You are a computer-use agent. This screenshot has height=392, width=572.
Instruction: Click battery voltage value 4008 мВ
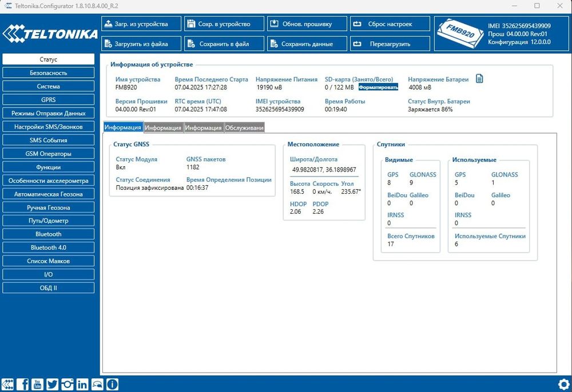coord(420,87)
